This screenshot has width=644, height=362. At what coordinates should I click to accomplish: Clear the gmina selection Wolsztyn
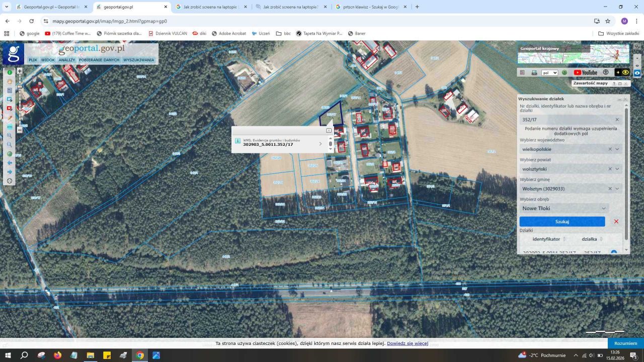(610, 189)
